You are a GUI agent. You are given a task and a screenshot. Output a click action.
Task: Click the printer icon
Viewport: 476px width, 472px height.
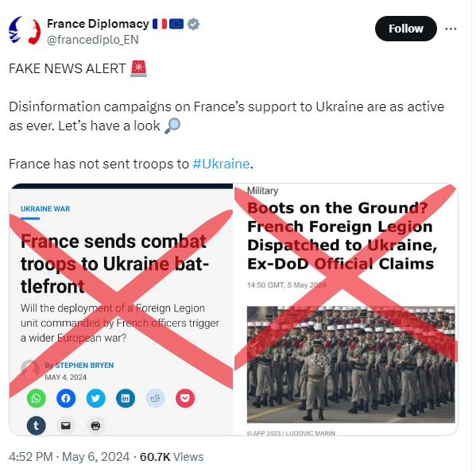95,426
